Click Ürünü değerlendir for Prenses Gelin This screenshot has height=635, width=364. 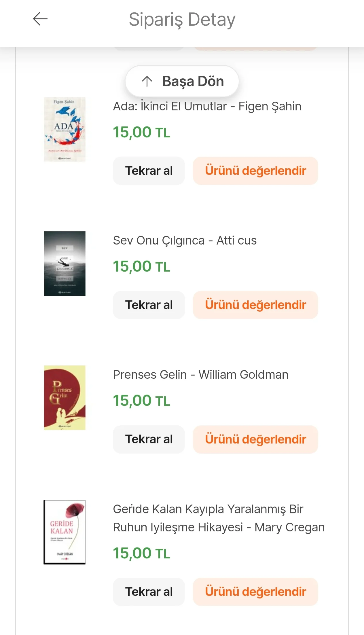coord(255,439)
